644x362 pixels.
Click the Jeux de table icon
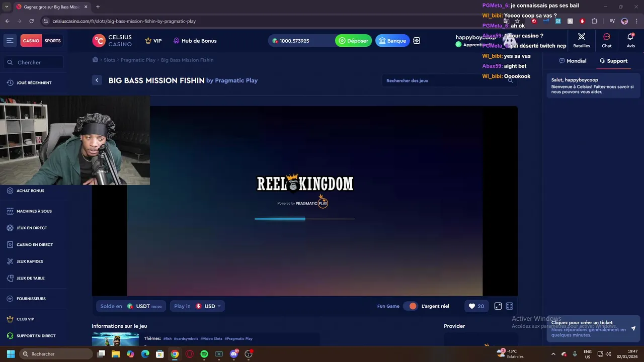tap(10, 278)
